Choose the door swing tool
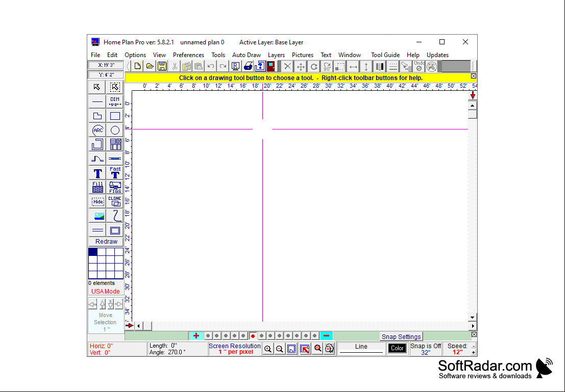Viewport: 565px width, 392px height. coord(97,159)
